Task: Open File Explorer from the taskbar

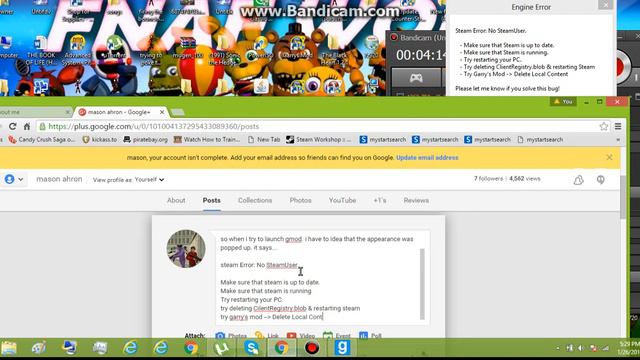Action: click(9, 348)
